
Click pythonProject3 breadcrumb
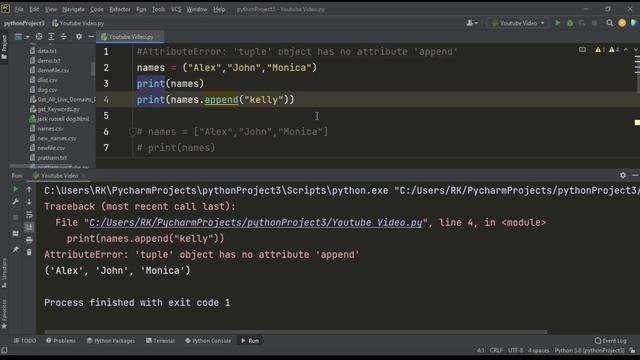(24, 23)
